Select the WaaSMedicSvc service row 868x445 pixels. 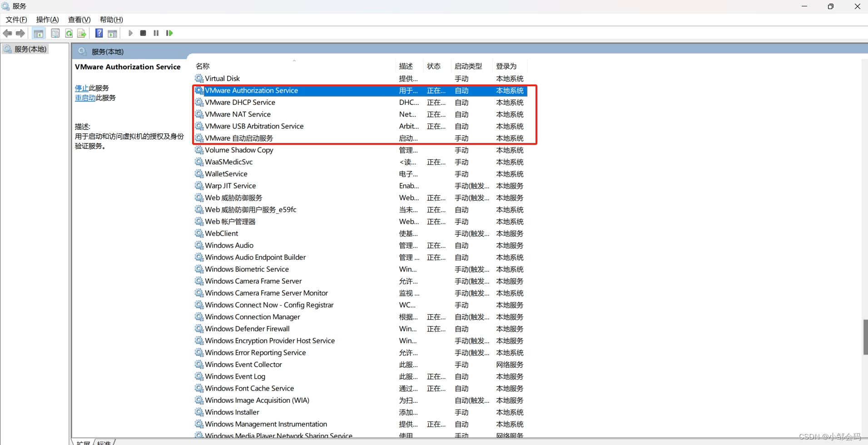pyautogui.click(x=360, y=162)
